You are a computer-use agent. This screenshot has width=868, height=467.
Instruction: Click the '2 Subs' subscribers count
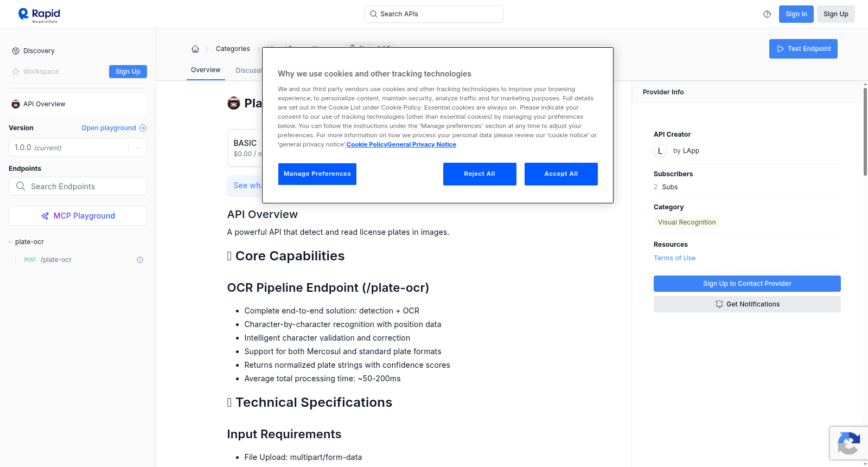click(666, 187)
